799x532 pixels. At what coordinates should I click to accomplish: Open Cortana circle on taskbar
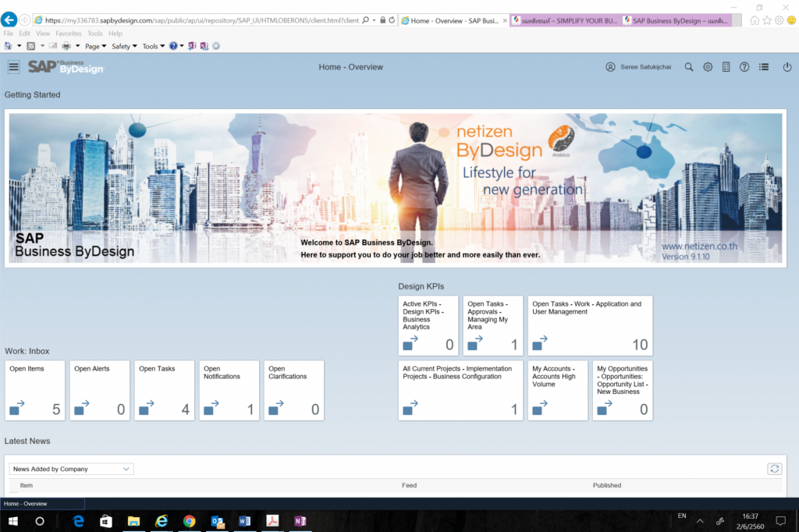[x=40, y=521]
